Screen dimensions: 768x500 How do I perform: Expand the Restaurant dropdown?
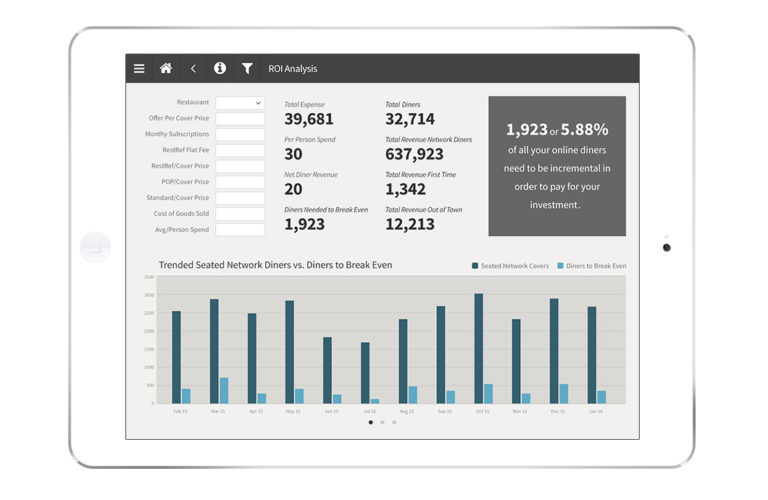coord(240,102)
